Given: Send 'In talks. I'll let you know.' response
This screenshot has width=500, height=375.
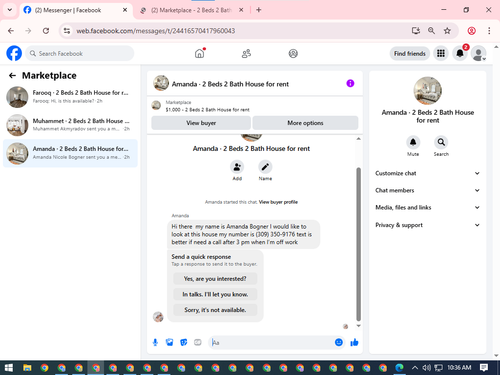Looking at the screenshot, I should (x=215, y=294).
